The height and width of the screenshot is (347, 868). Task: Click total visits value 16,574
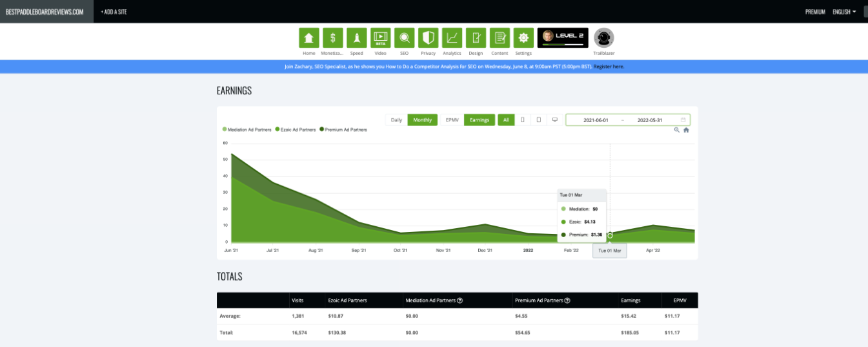[x=299, y=333]
